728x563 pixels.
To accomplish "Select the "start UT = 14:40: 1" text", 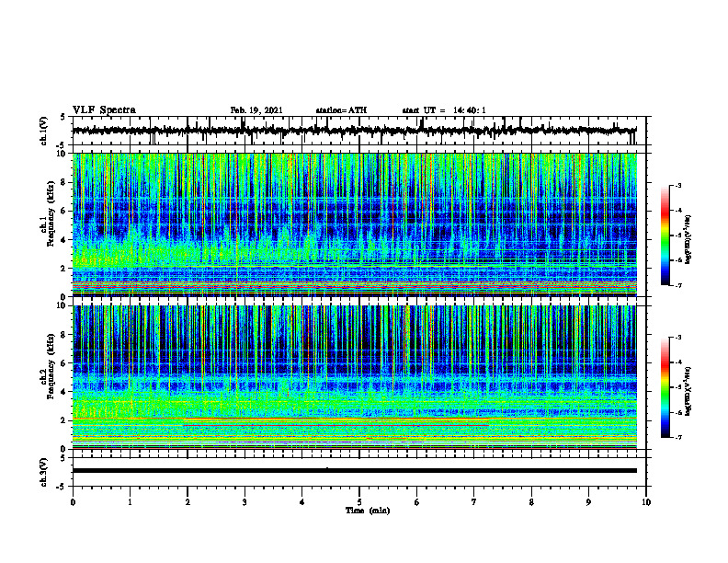I will tap(444, 110).
